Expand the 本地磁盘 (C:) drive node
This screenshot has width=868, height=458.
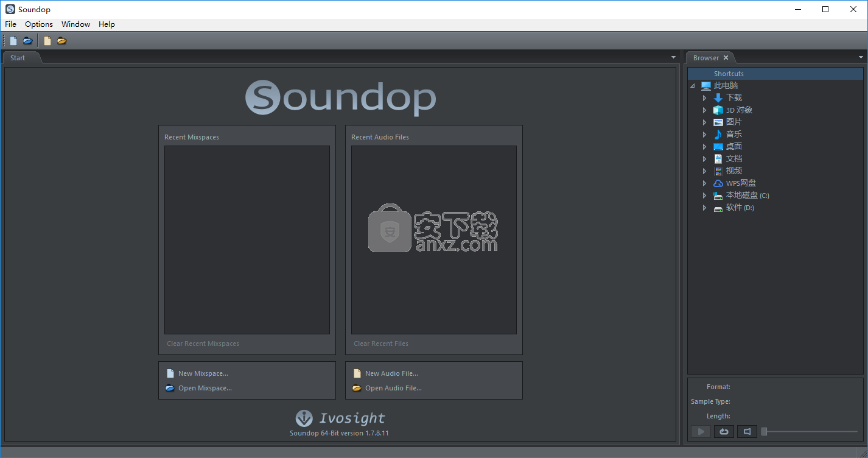pos(704,196)
